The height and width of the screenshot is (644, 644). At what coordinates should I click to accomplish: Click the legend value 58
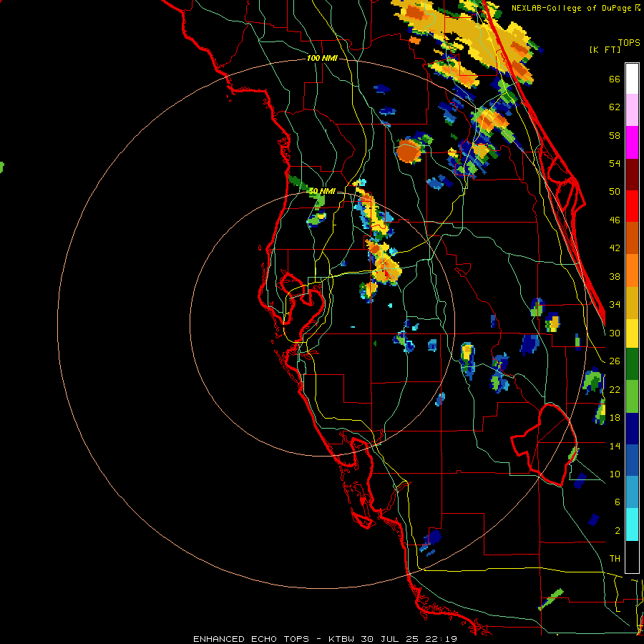[615, 135]
